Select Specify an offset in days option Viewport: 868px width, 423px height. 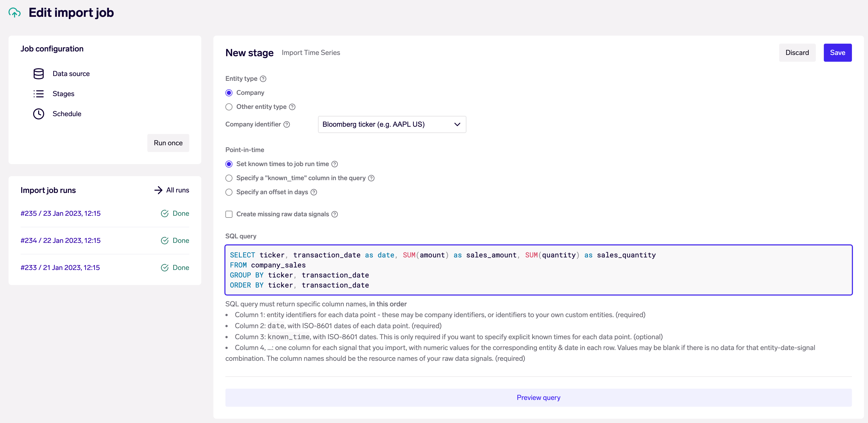(x=229, y=192)
